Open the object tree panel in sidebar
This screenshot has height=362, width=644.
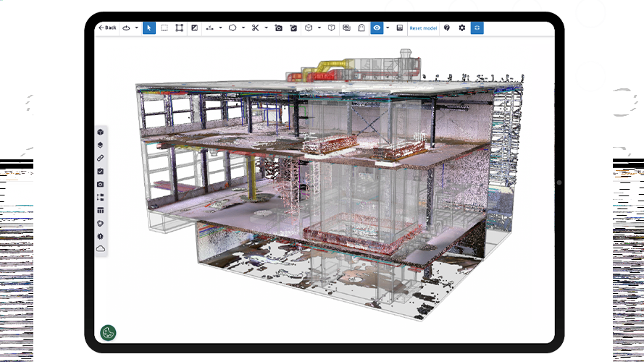tap(101, 198)
